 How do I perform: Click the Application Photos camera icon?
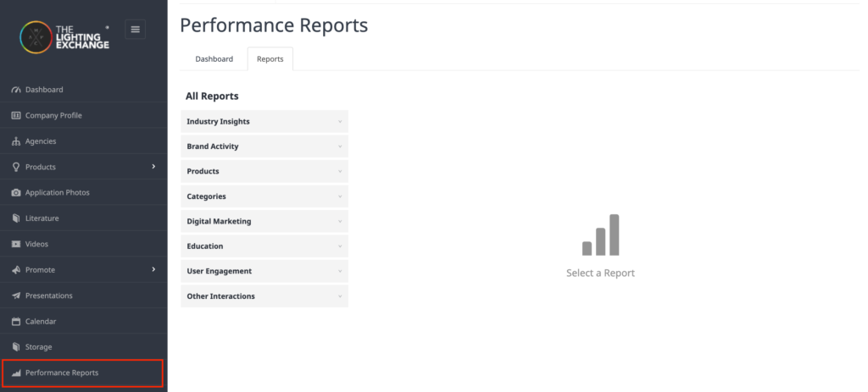coord(16,192)
